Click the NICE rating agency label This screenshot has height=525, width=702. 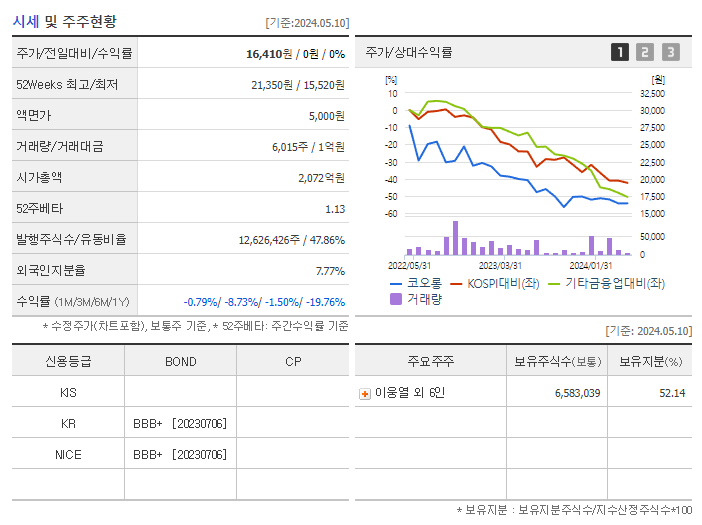click(x=68, y=455)
